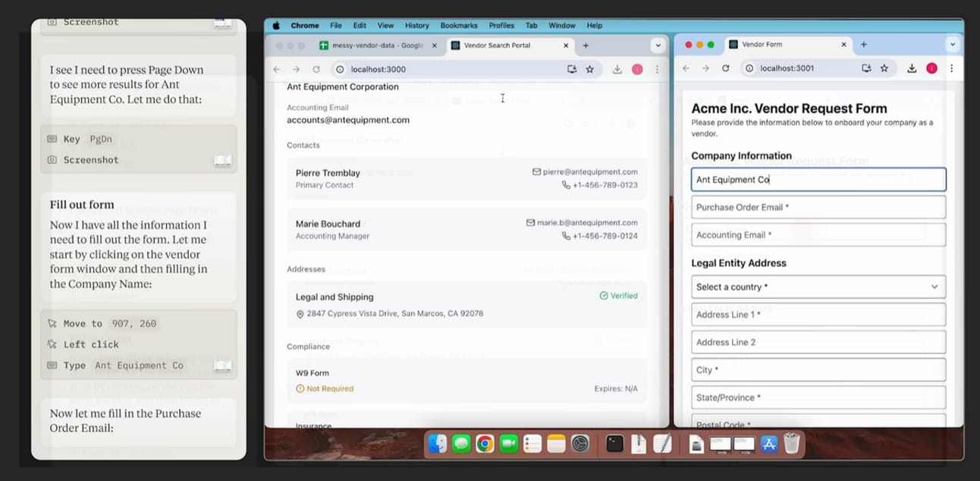Open the Trash in the dock
The height and width of the screenshot is (481, 980).
coord(791,444)
